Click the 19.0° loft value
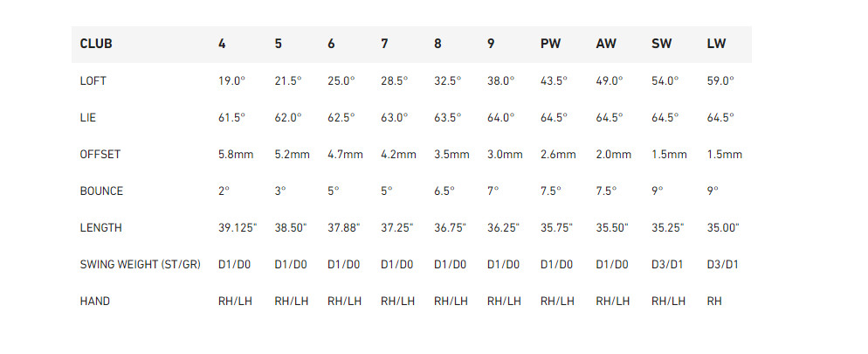This screenshot has width=868, height=354. pyautogui.click(x=231, y=80)
